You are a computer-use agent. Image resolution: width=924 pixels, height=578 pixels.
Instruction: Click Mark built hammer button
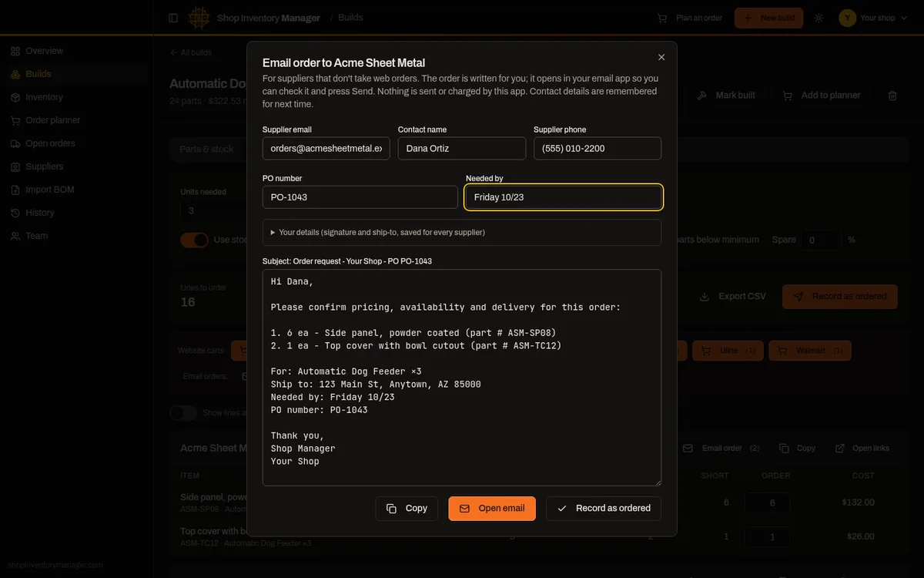click(726, 96)
